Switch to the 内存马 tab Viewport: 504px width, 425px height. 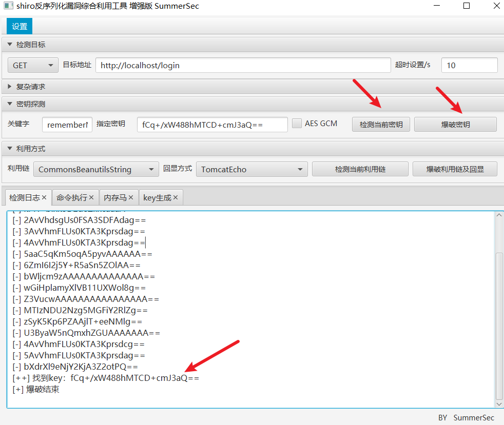coord(115,198)
